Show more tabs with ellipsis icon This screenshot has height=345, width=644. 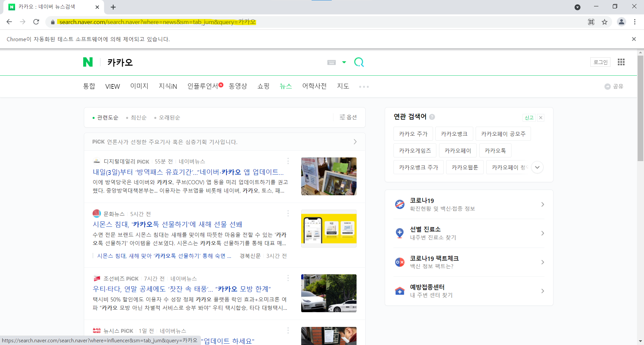[364, 87]
